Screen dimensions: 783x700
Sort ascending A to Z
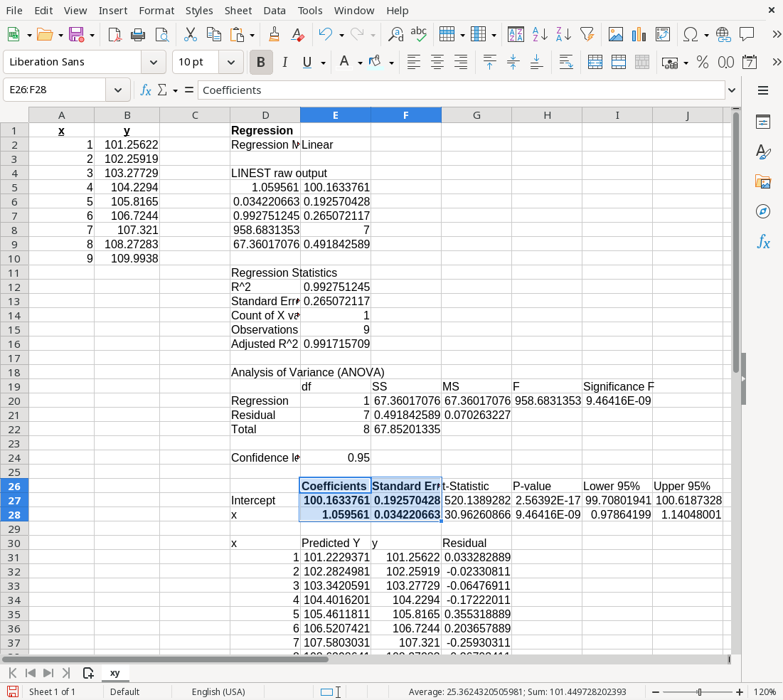[x=540, y=34]
